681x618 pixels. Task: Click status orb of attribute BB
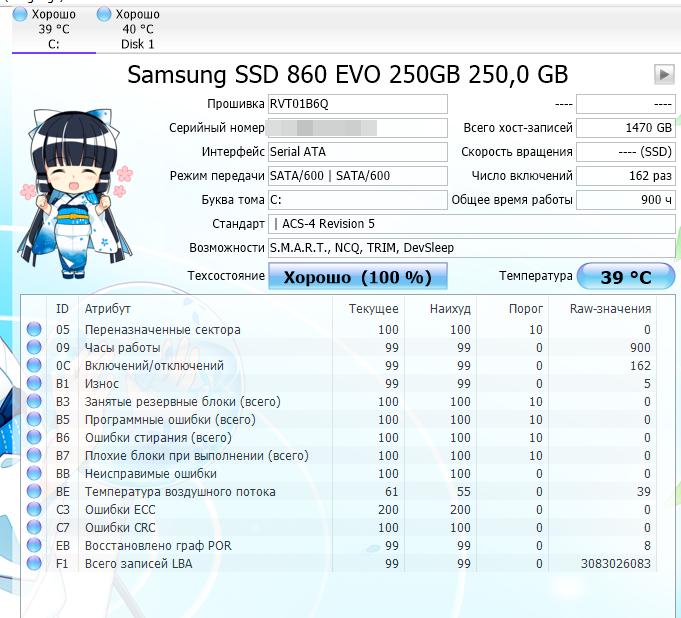[34, 473]
